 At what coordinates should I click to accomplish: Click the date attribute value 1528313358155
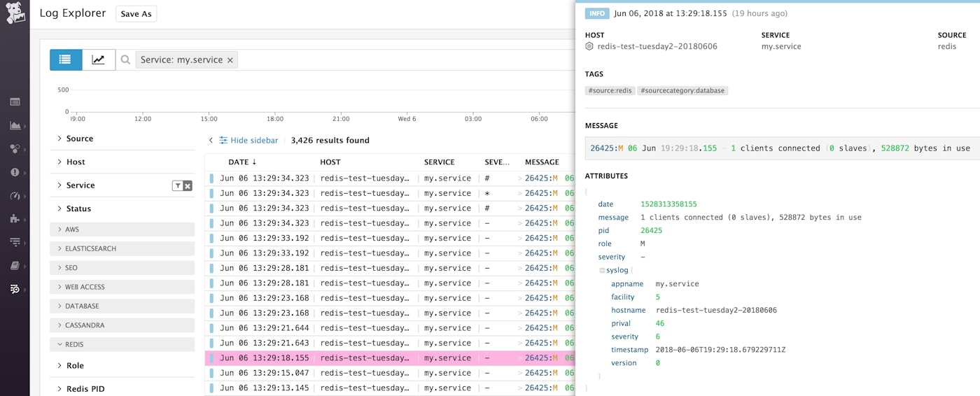(x=668, y=204)
